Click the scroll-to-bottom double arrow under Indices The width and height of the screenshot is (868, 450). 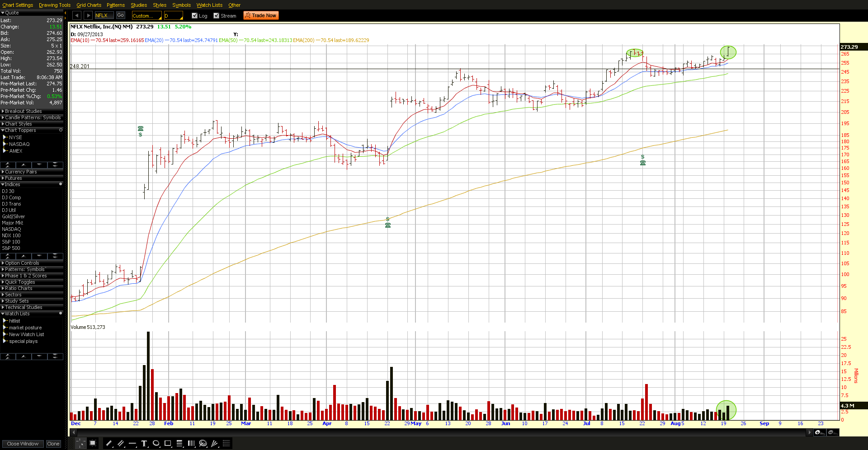[55, 256]
